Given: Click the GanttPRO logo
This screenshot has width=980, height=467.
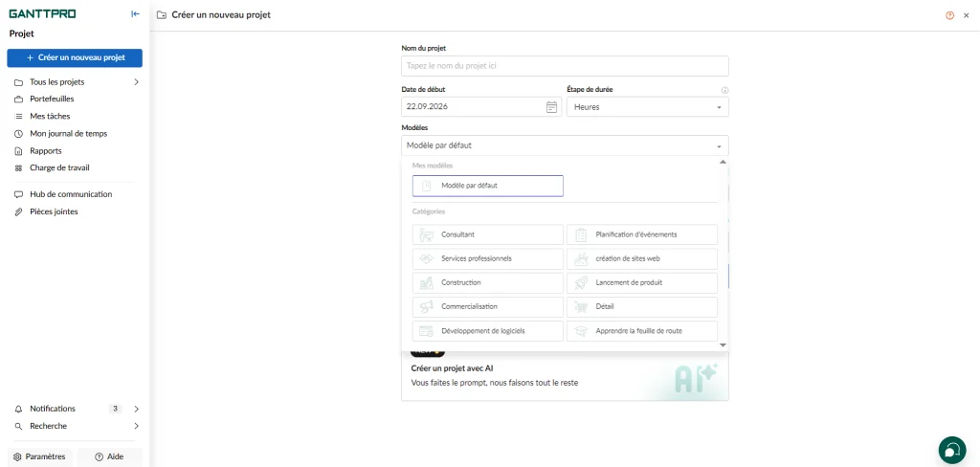Looking at the screenshot, I should 42,13.
